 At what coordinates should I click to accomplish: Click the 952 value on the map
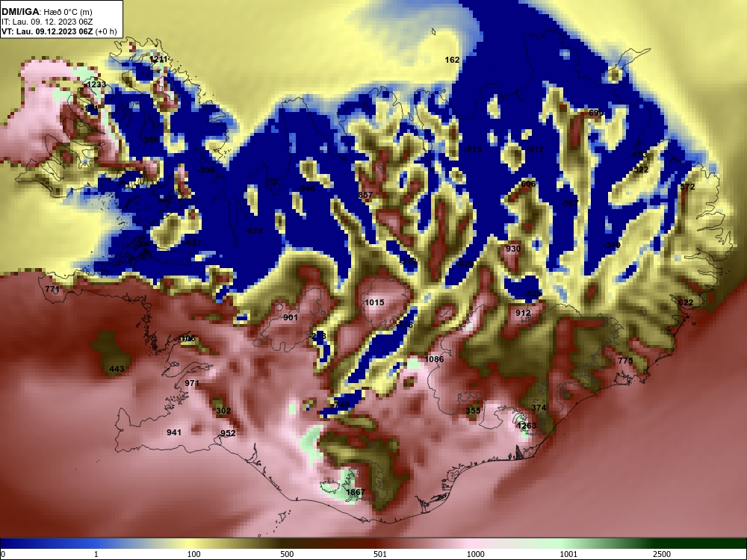(228, 433)
